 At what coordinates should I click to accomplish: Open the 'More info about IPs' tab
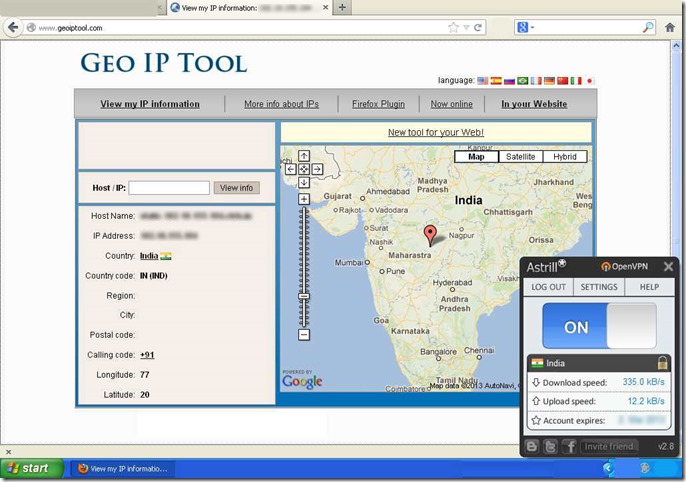tap(281, 104)
